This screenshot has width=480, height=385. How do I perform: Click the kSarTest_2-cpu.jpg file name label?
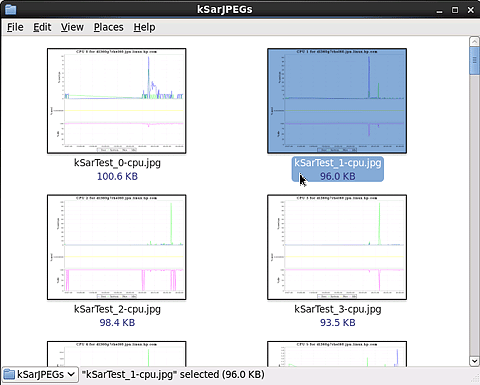point(117,309)
